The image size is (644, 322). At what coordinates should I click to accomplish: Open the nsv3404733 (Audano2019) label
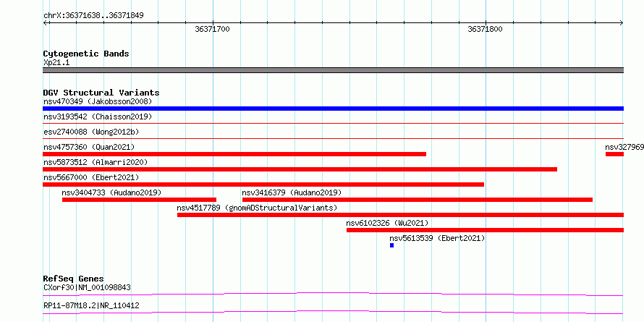111,192
